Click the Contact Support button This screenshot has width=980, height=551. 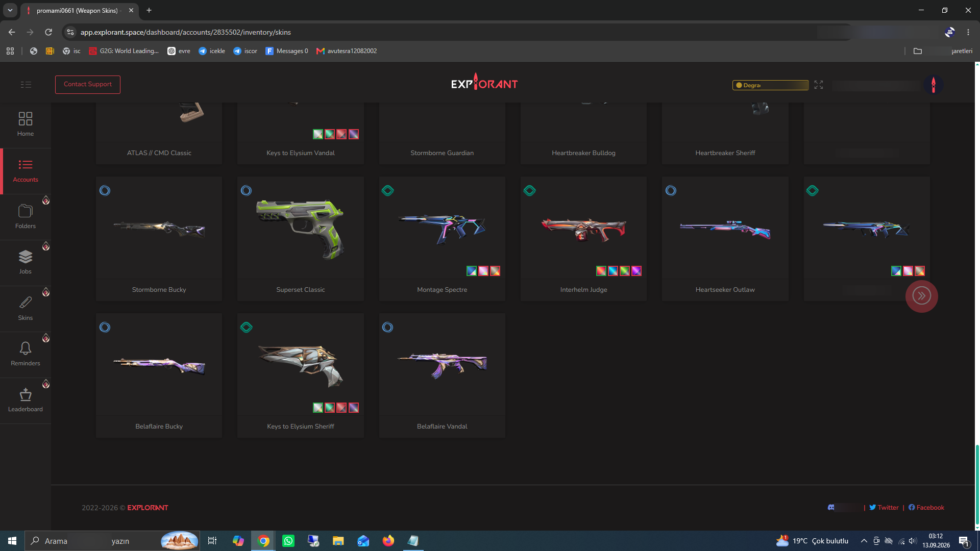click(88, 85)
